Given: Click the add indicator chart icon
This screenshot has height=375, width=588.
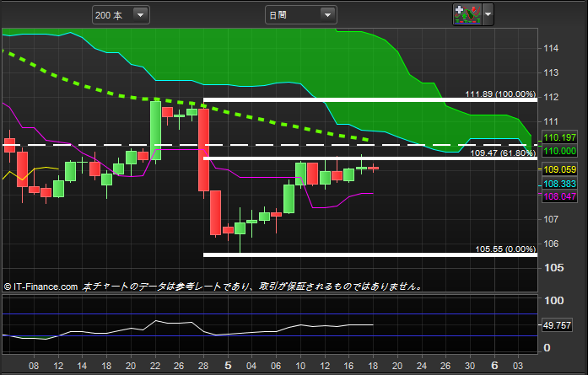Looking at the screenshot, I should pyautogui.click(x=467, y=14).
